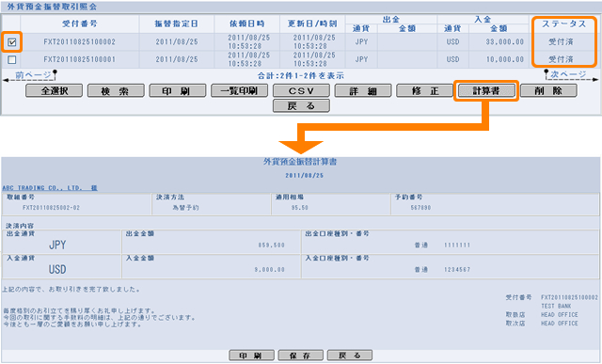Screen dimensions: 602x364
Task: Export the list with CSV button
Action: tap(301, 91)
